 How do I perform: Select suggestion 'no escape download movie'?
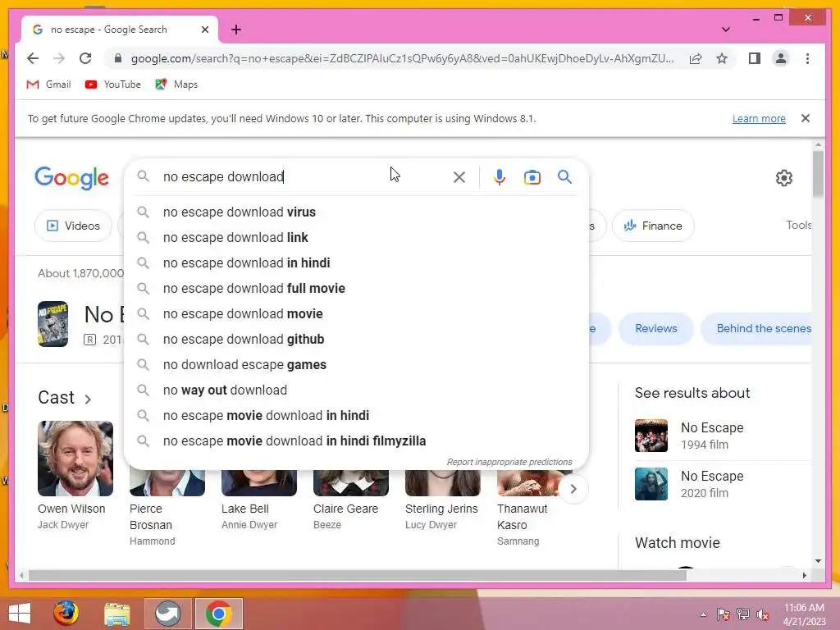click(x=356, y=314)
